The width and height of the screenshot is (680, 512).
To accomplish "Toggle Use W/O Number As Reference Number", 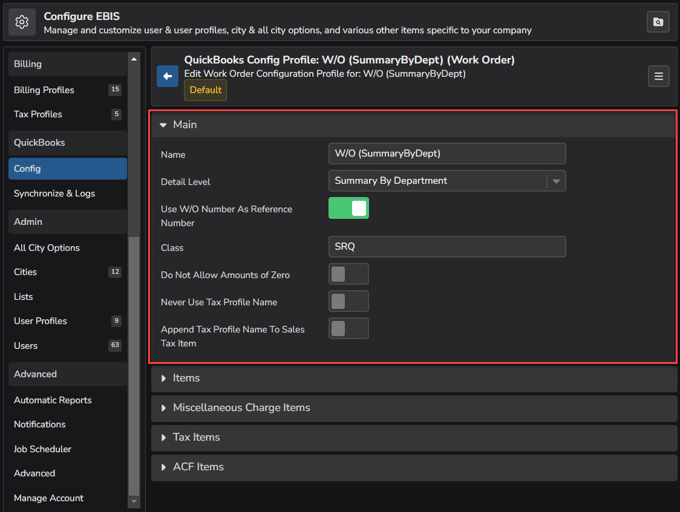I will pyautogui.click(x=348, y=208).
